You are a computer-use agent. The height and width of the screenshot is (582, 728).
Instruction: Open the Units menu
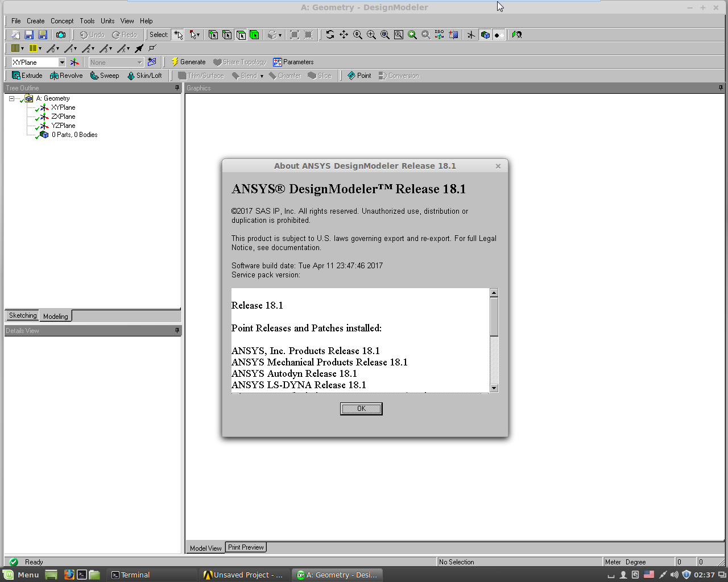click(107, 21)
